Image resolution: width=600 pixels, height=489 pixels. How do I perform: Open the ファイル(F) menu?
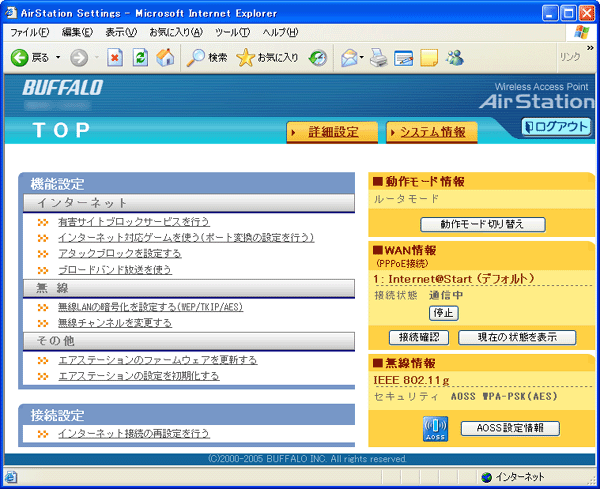point(29,32)
